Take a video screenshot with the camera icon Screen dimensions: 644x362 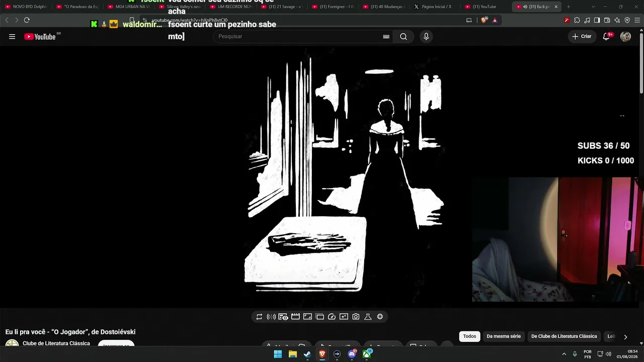click(x=356, y=317)
